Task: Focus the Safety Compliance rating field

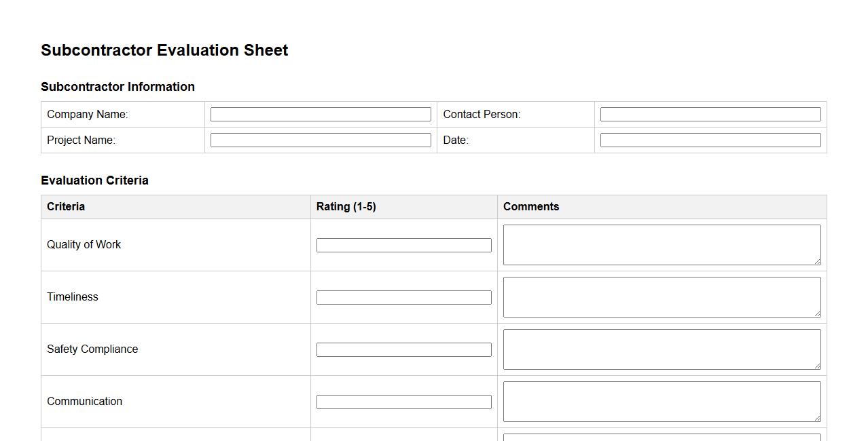Action: (403, 350)
